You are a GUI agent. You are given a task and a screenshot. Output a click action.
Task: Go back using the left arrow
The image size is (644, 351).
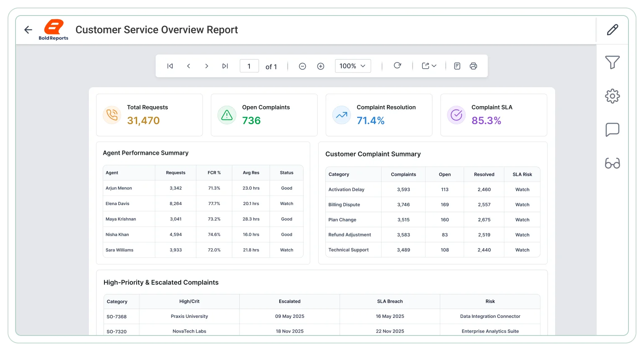coord(28,30)
